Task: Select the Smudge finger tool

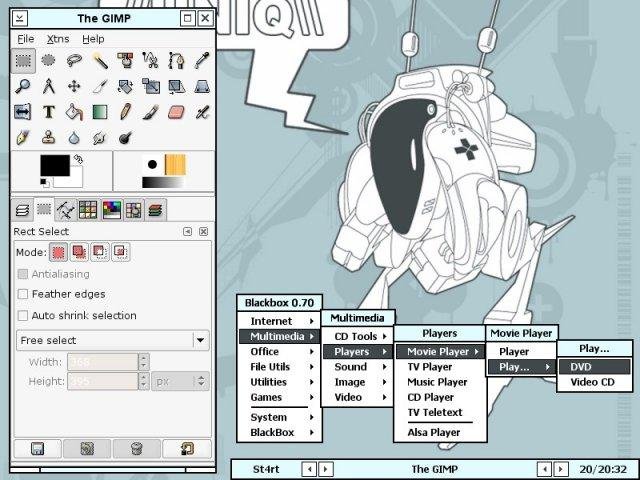Action: pos(100,138)
